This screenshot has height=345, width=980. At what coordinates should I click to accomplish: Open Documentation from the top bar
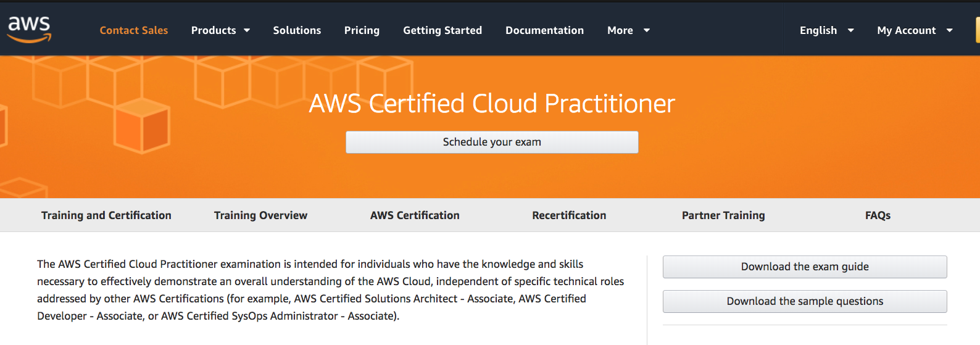click(544, 30)
